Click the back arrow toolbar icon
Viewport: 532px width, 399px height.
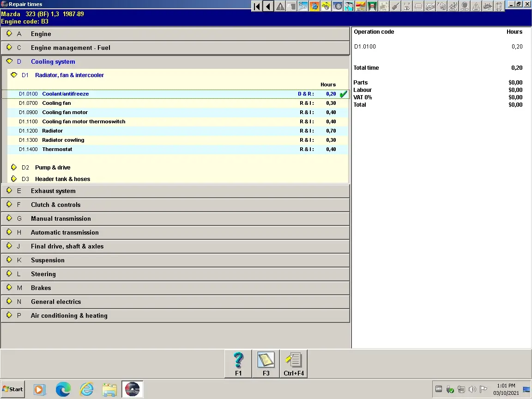pyautogui.click(x=268, y=6)
